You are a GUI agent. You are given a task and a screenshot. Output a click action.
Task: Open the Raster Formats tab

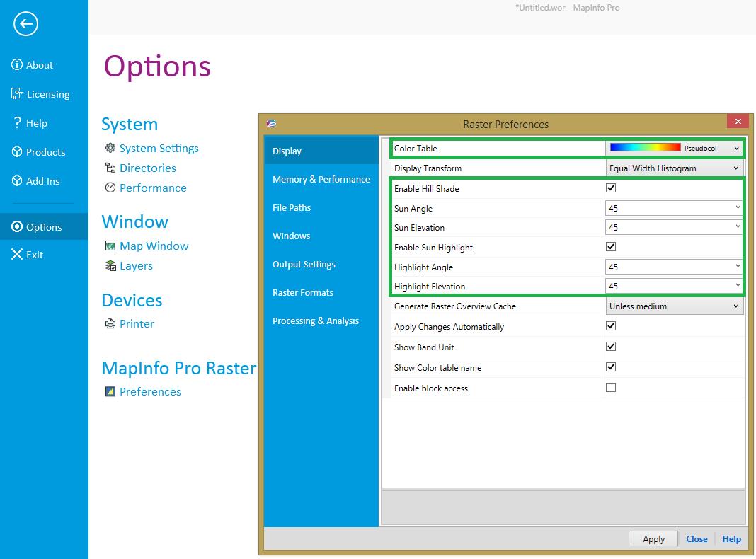click(x=321, y=292)
